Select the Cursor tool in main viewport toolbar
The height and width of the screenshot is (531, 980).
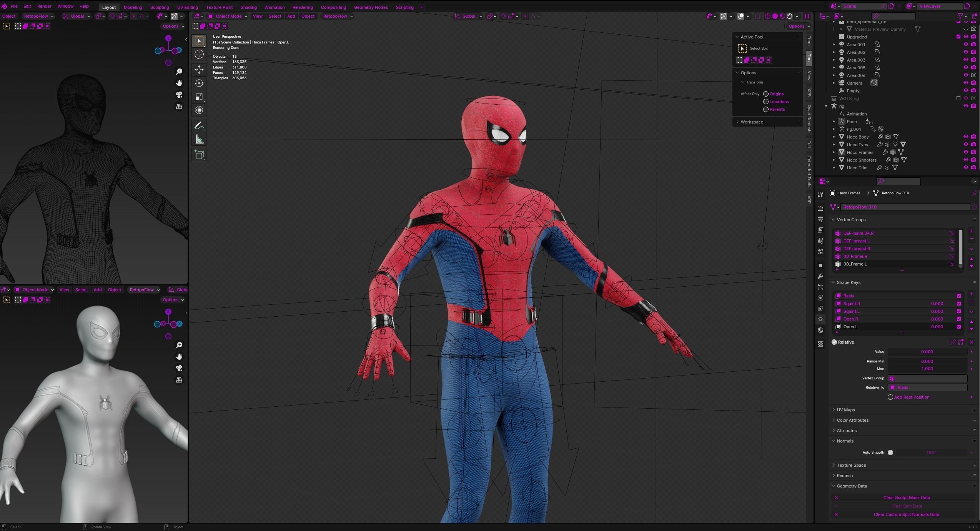(x=199, y=54)
